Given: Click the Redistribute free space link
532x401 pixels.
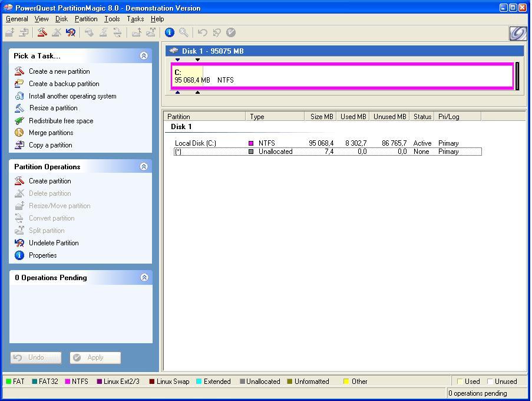Looking at the screenshot, I should (x=61, y=120).
